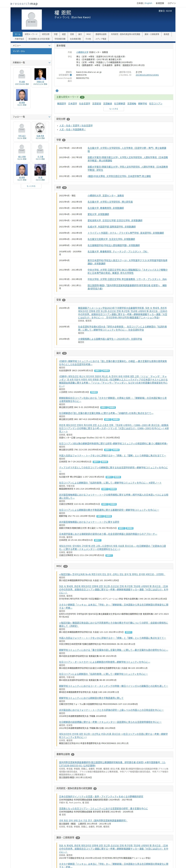Switch language to English
Screen dimensions: 186x868
click(x=148, y=3)
